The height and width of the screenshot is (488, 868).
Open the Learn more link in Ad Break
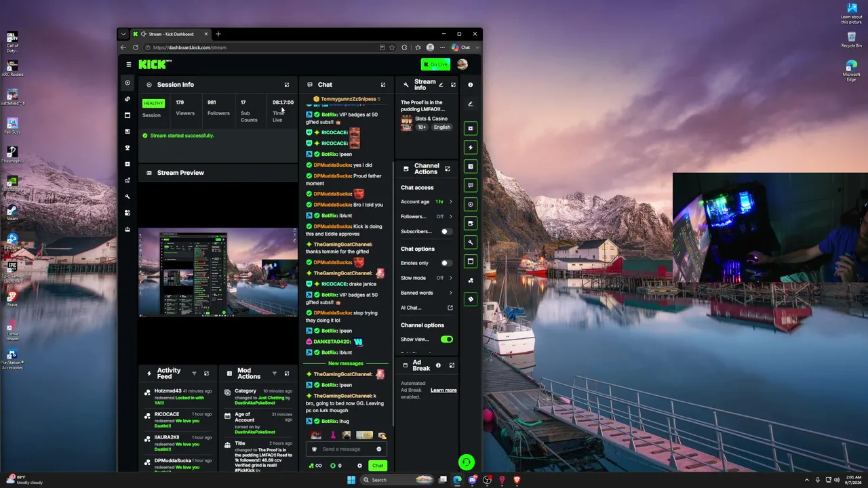click(443, 390)
